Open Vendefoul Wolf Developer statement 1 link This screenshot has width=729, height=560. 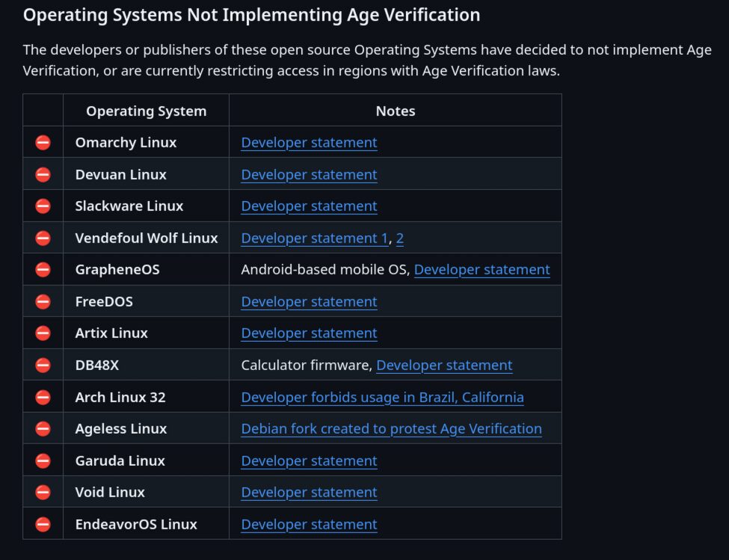[x=314, y=238]
